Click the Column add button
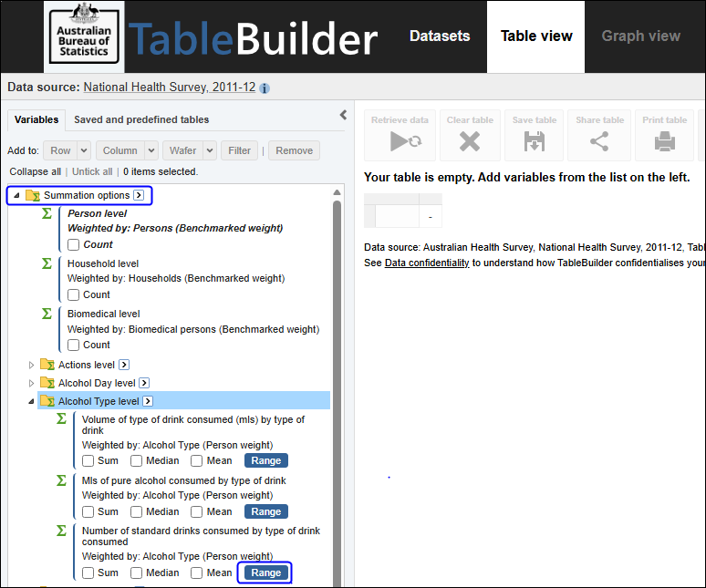Viewport: 706px width, 588px height. pyautogui.click(x=120, y=150)
